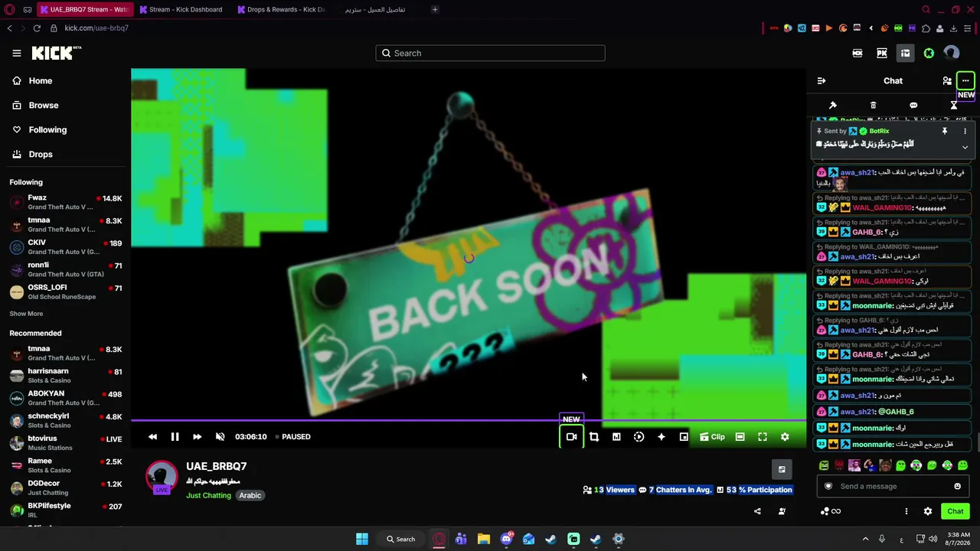Open Fwaz channel from Following
980x551 pixels.
coord(65,202)
